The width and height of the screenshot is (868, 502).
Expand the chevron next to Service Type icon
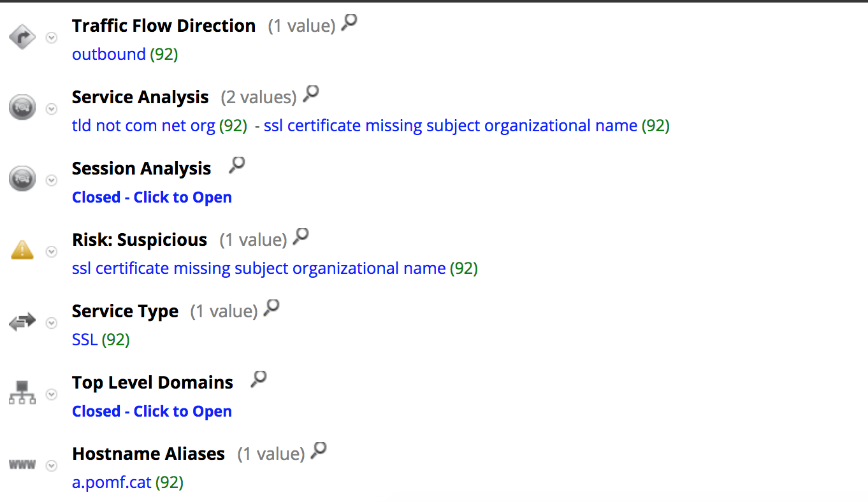tap(51, 323)
